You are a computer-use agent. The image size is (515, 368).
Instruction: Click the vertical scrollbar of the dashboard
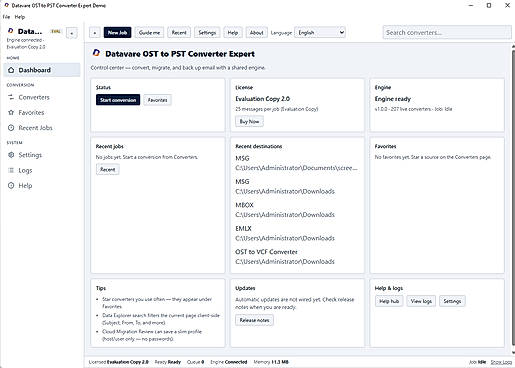(x=513, y=198)
